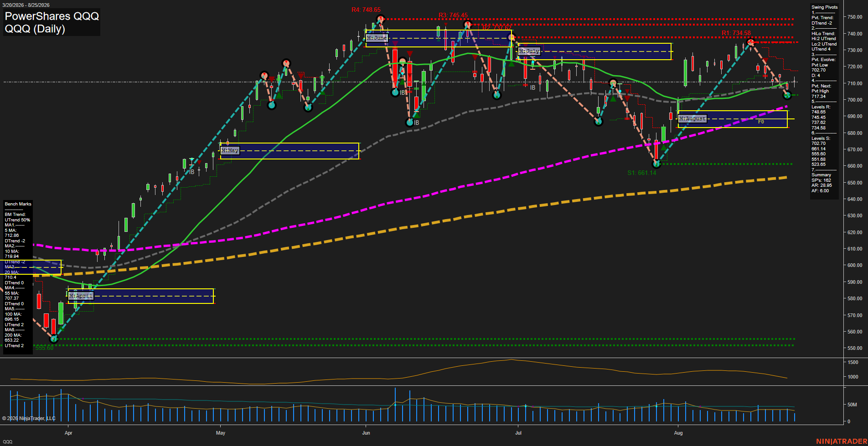Screen dimensions: 868x446
Task: Click the '10 MA:' label
Action: [x=12, y=251]
